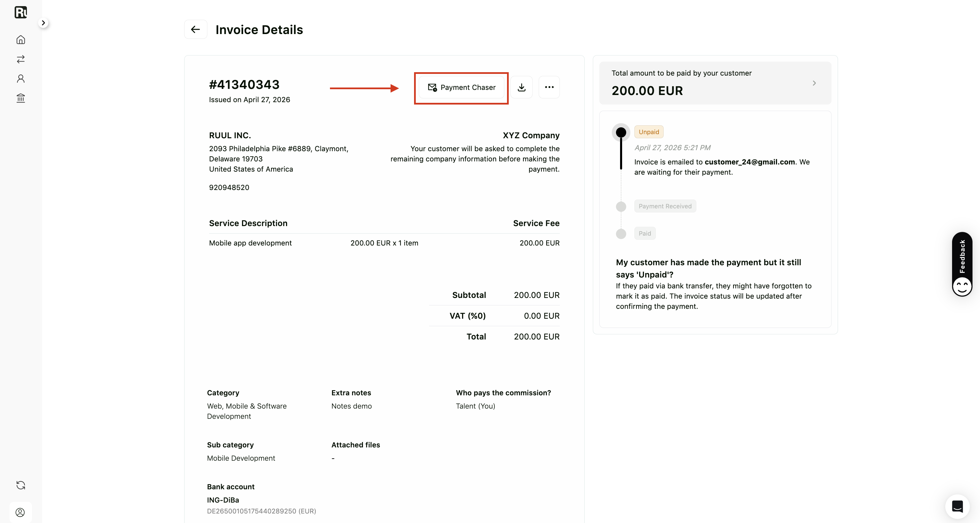Download the invoice
The width and height of the screenshot is (980, 523).
pos(522,88)
